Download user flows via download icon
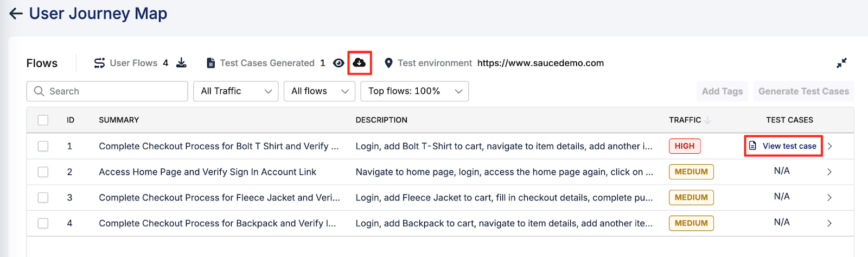The height and width of the screenshot is (257, 868). click(x=181, y=63)
